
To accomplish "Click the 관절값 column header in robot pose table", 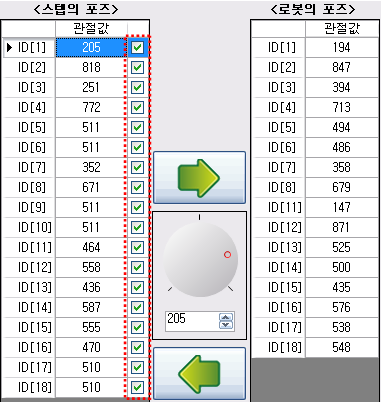I will click(x=342, y=29).
